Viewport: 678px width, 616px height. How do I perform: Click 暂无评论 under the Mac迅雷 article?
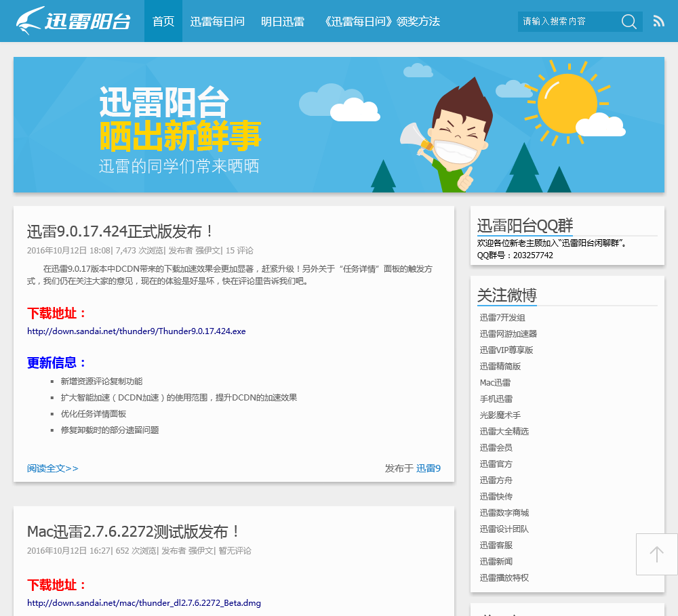pos(235,551)
